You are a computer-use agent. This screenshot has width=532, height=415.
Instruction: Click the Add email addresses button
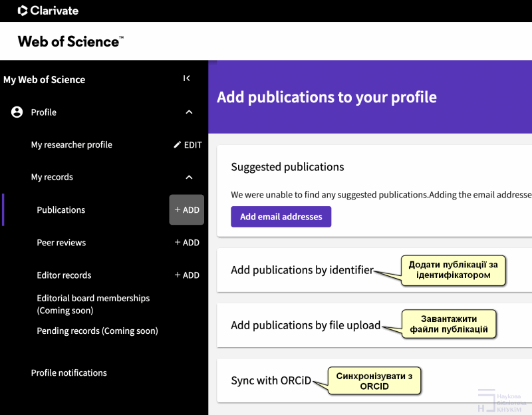point(281,217)
